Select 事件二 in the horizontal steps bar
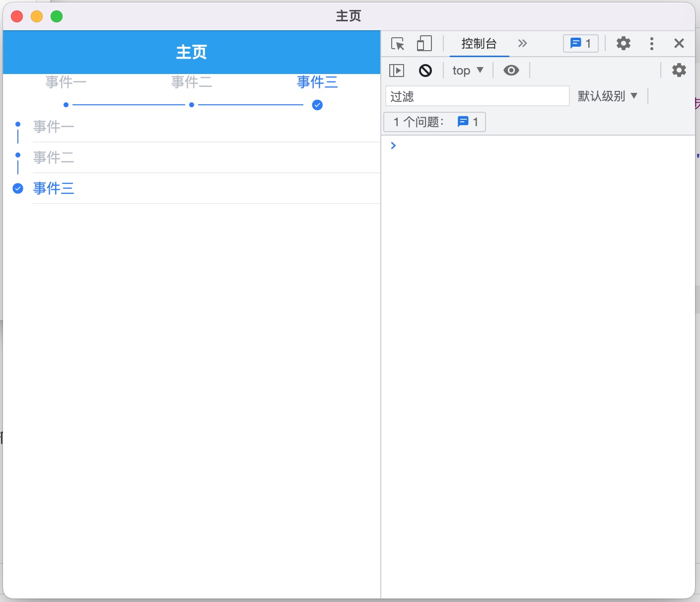Image resolution: width=700 pixels, height=602 pixels. point(192,82)
